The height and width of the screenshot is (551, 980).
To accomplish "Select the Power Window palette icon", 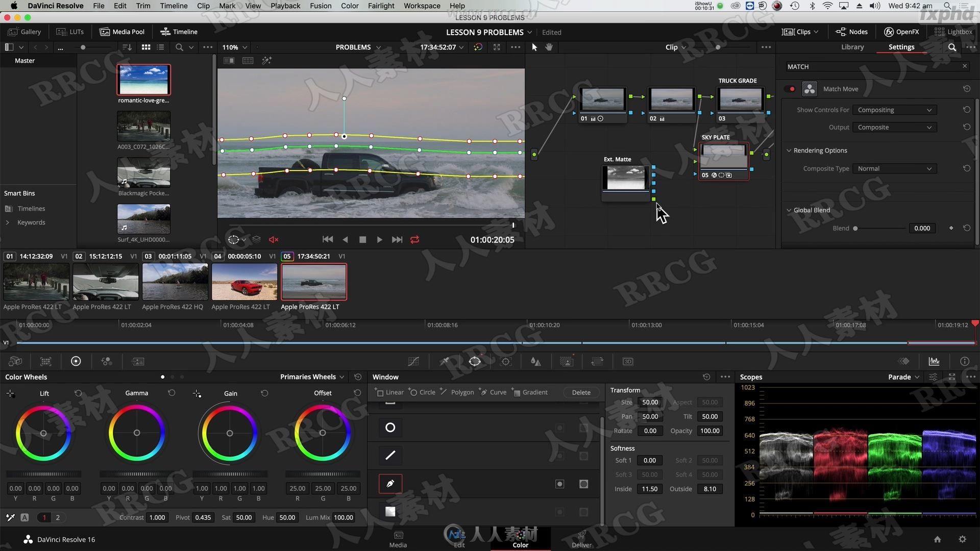I will pyautogui.click(x=475, y=361).
